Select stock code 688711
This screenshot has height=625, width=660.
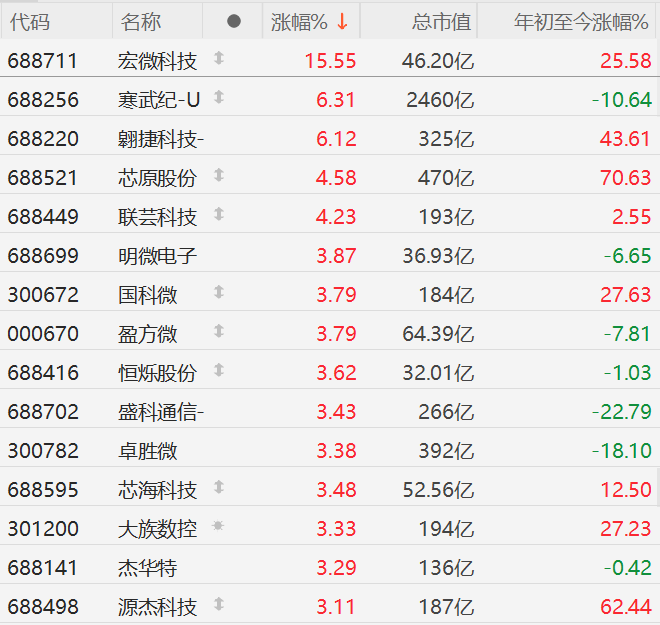click(43, 61)
